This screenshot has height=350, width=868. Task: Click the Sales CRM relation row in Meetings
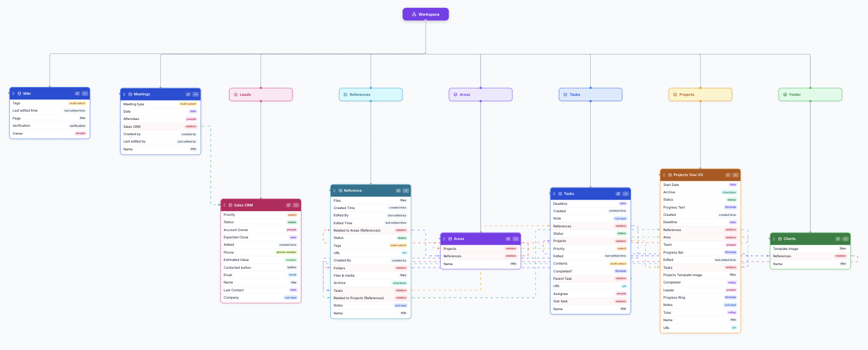click(160, 127)
